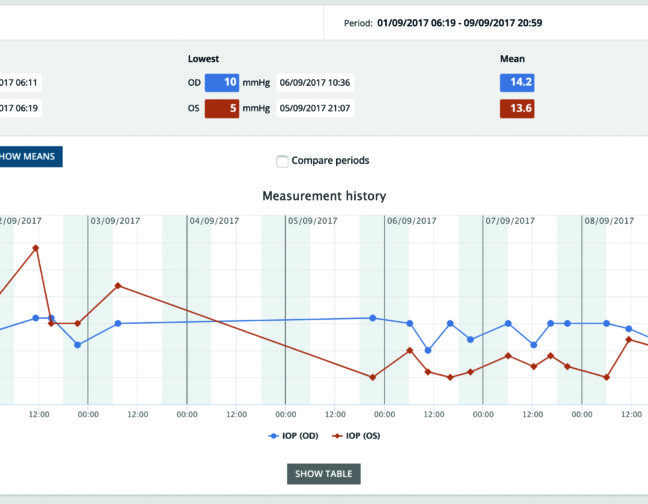Select the 04/09/2017 date marker on chart
The image size is (648, 504).
point(214,220)
